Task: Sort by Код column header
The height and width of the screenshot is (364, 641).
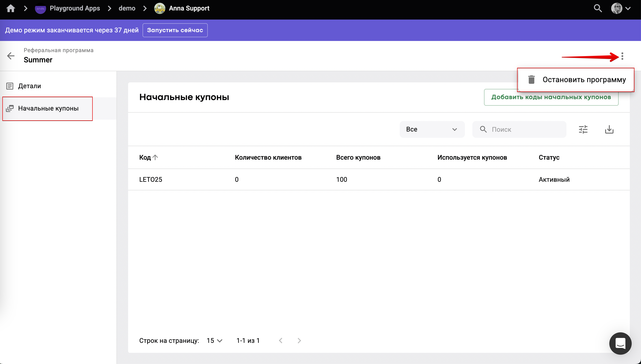Action: click(x=145, y=158)
